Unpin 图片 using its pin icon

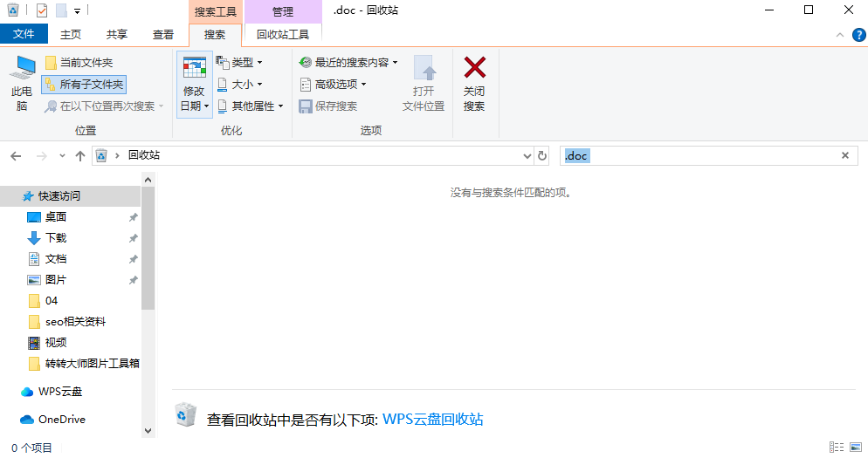(134, 280)
